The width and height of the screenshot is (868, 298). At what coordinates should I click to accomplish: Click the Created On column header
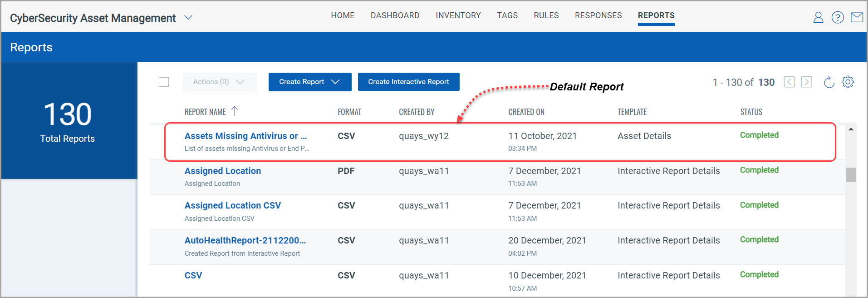pos(526,112)
